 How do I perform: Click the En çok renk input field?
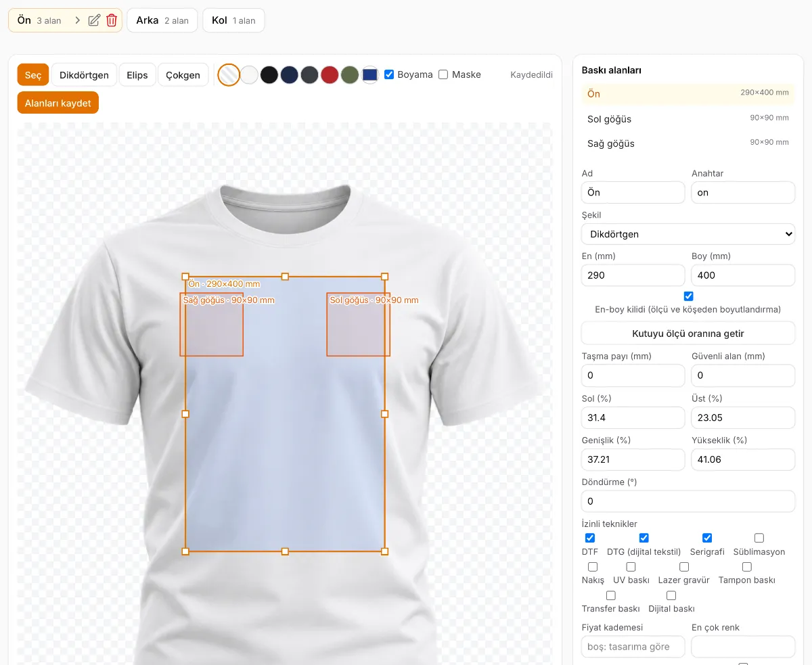click(743, 647)
